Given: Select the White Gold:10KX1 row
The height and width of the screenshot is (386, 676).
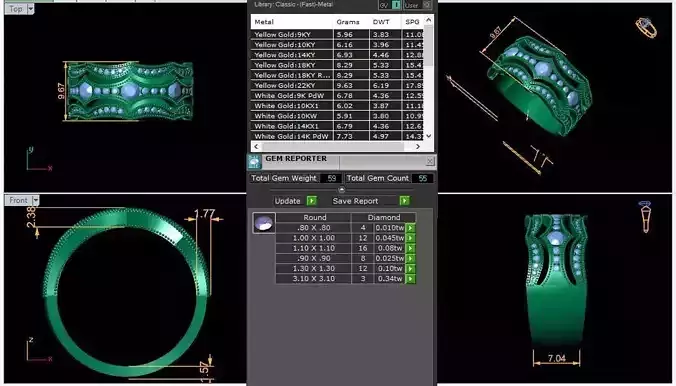Looking at the screenshot, I should click(338, 106).
